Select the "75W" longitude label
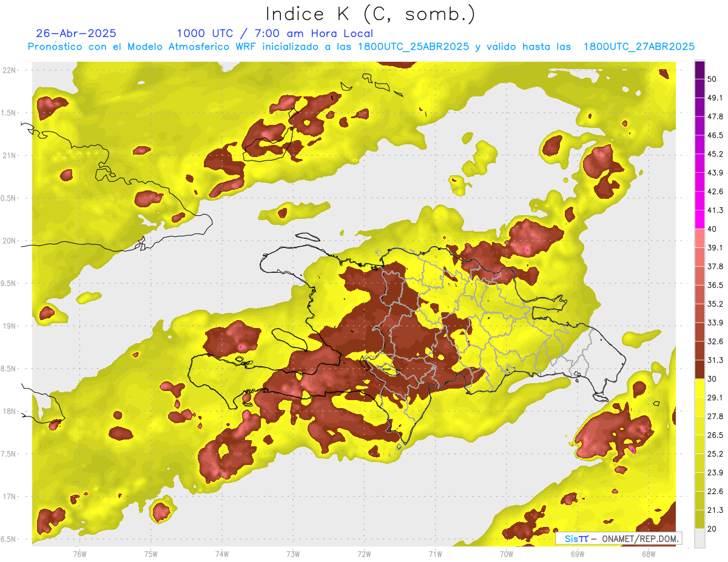Viewport: 728px width, 562px height. [150, 554]
